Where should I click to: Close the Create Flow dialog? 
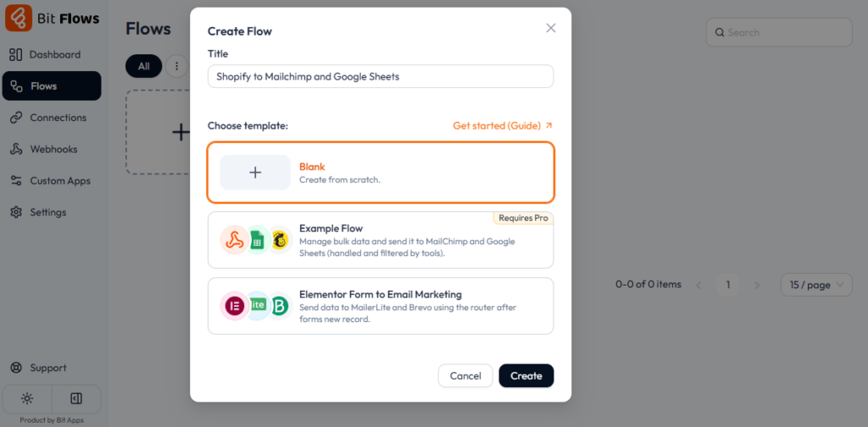point(551,28)
